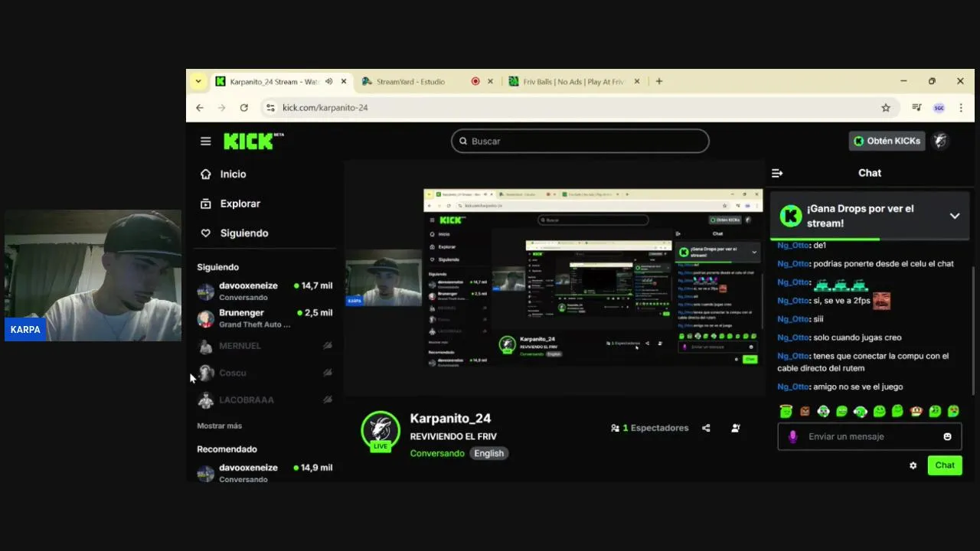Open the user avatar menu beside Obtén KICKs
Image resolution: width=980 pixels, height=551 pixels.
click(941, 141)
